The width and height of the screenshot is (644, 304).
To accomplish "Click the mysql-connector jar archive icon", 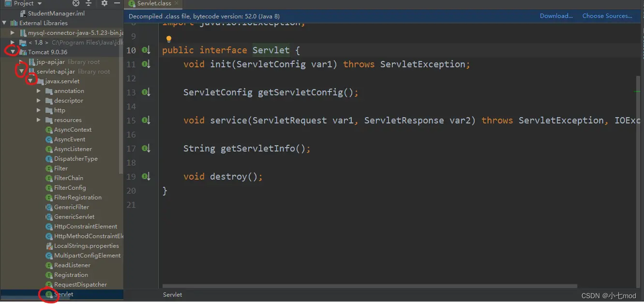I will [23, 33].
